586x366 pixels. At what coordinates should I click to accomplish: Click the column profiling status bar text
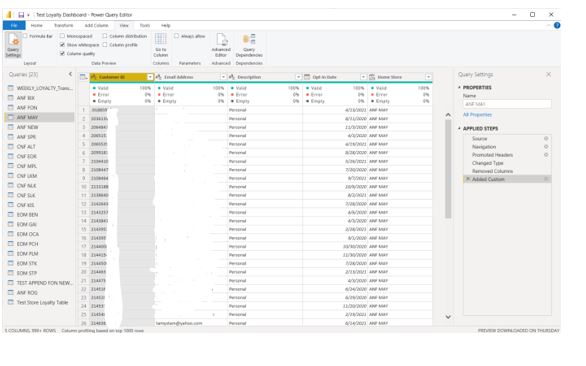pyautogui.click(x=102, y=330)
